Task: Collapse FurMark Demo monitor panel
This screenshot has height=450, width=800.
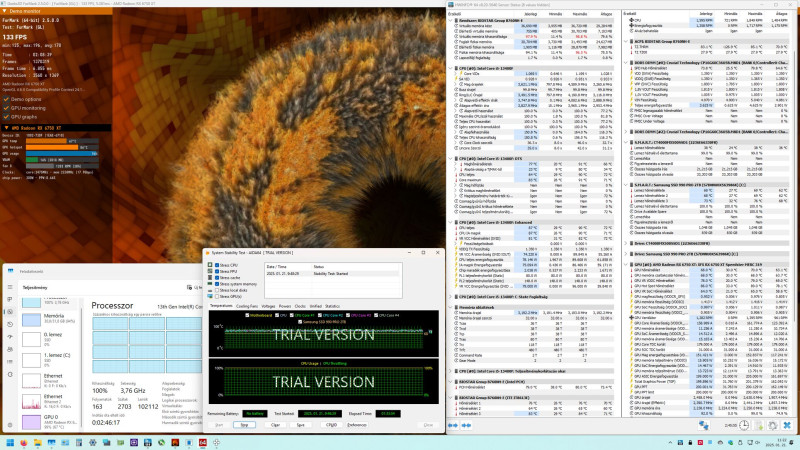Action: [x=5, y=11]
